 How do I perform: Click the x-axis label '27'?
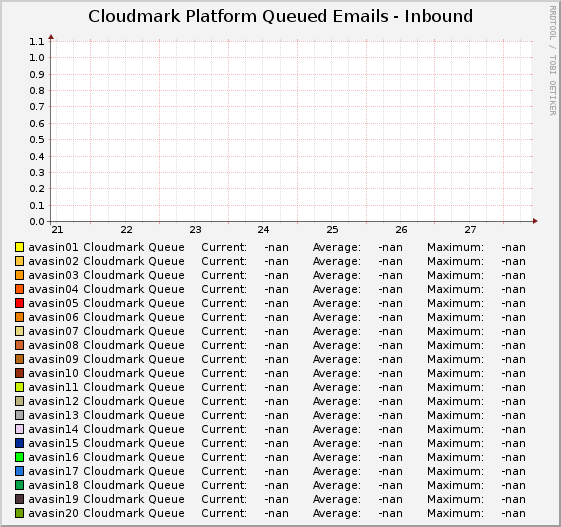pos(470,230)
